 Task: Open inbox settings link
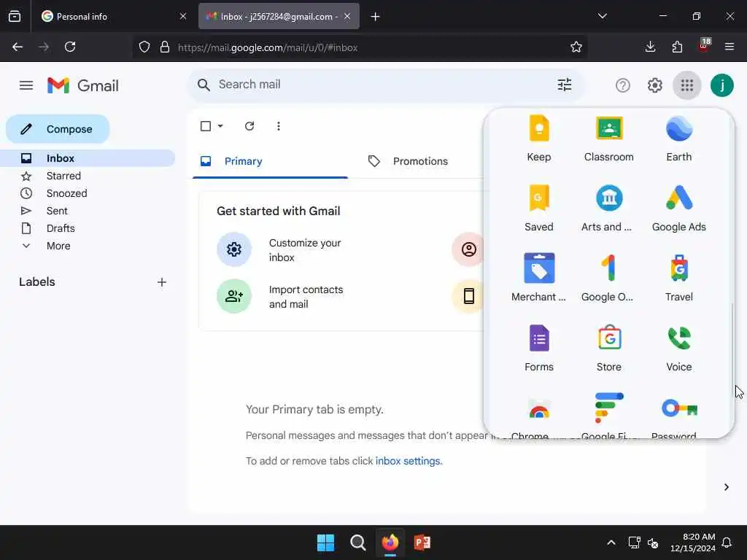(409, 461)
